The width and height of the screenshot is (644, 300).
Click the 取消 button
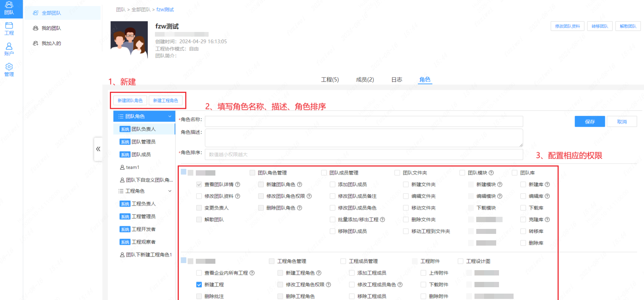point(622,122)
